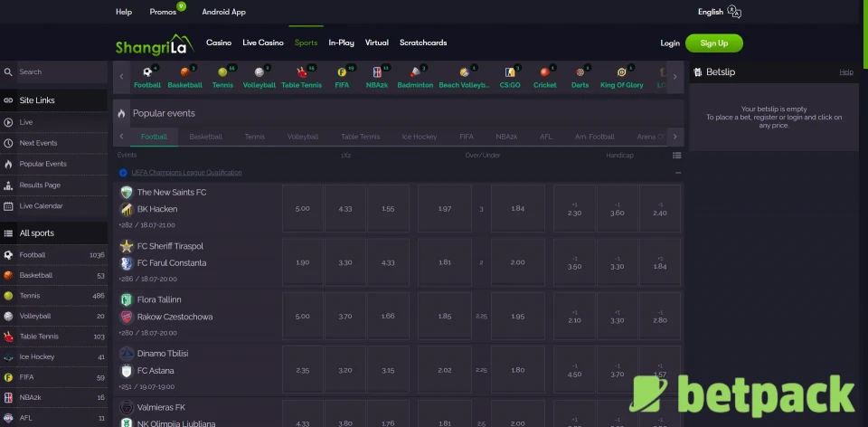Image resolution: width=868 pixels, height=427 pixels.
Task: Open the In-Play menu item
Action: click(x=341, y=43)
